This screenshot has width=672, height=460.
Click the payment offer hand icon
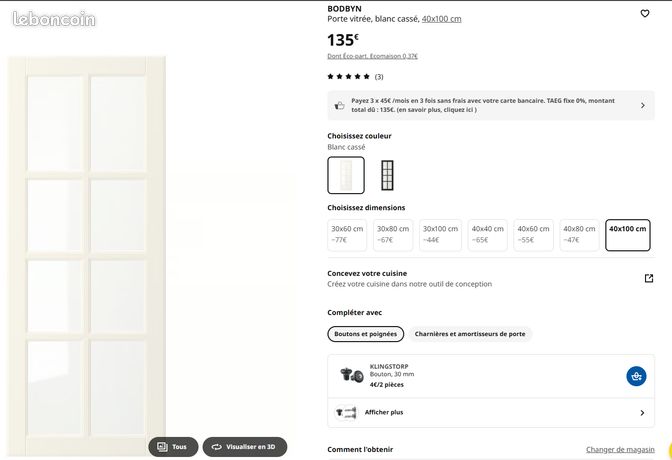coord(339,105)
